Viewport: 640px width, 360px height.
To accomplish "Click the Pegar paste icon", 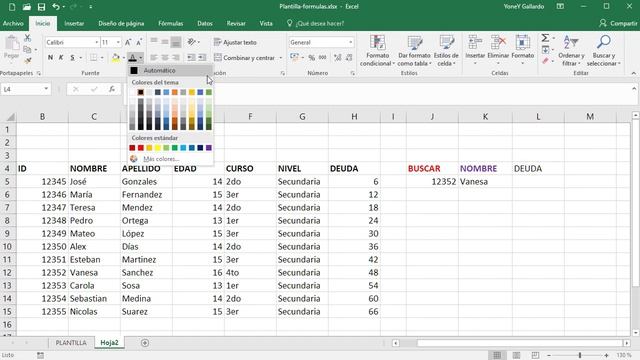I will (x=11, y=43).
